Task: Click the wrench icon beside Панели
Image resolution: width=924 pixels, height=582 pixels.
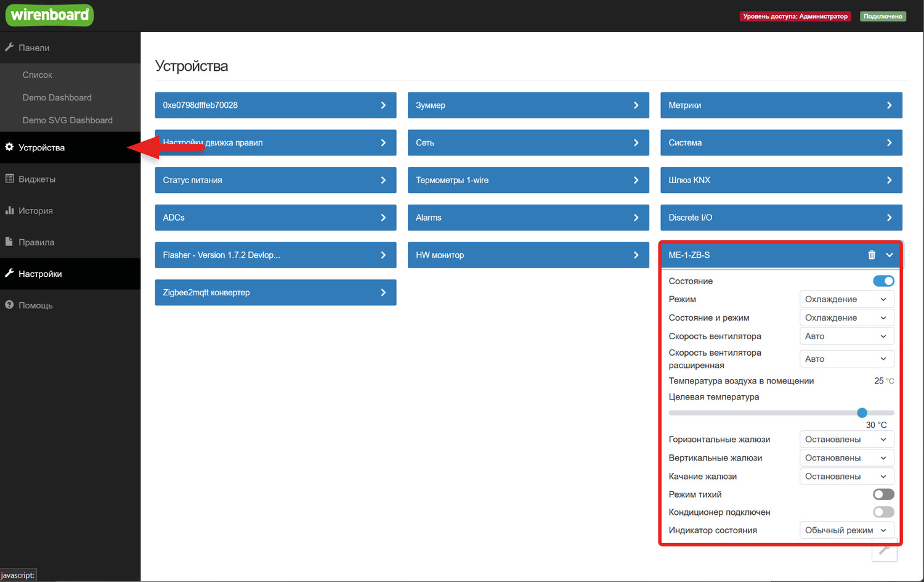Action: coord(9,47)
